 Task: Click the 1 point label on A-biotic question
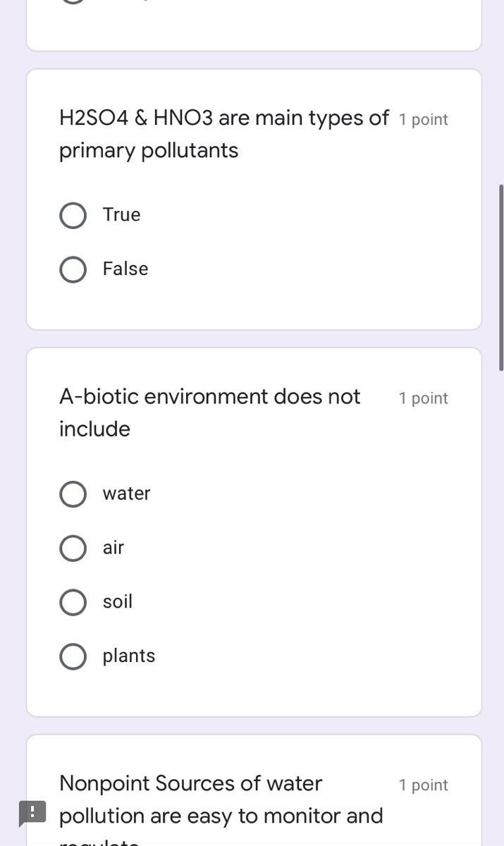(x=424, y=398)
